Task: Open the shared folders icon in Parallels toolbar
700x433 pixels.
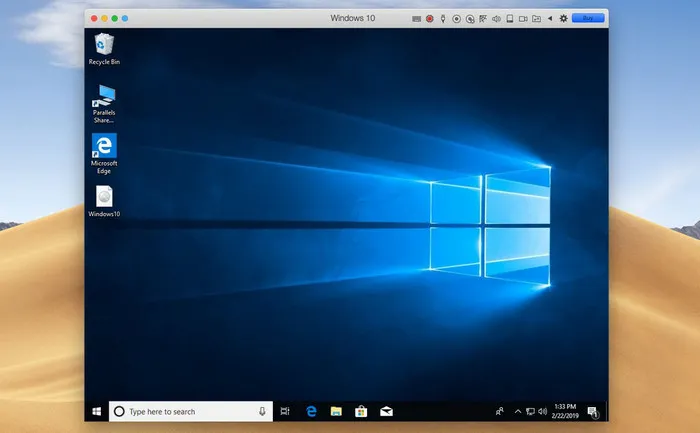Action: coord(536,19)
